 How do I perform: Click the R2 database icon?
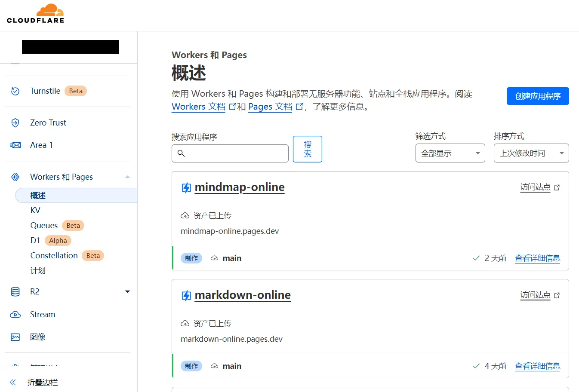coord(15,292)
